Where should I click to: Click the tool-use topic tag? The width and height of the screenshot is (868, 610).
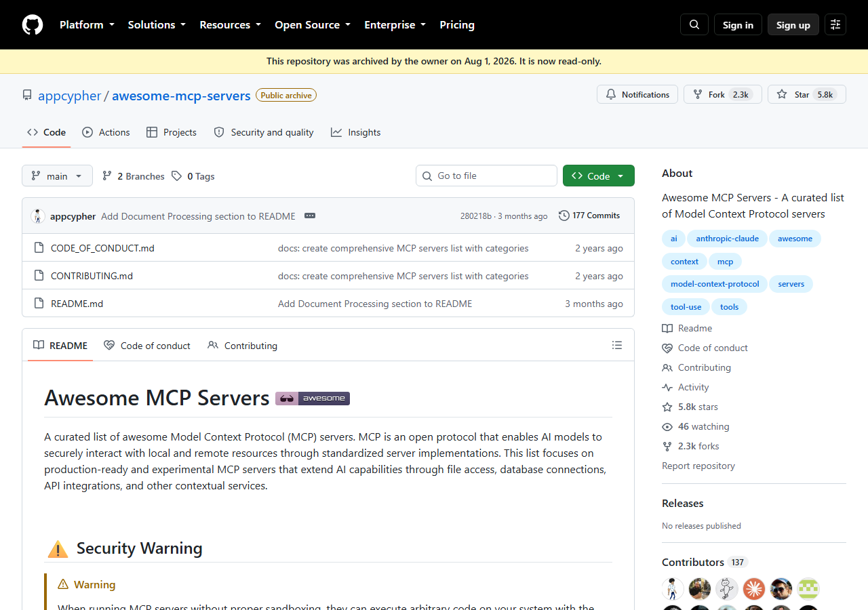[x=686, y=307]
